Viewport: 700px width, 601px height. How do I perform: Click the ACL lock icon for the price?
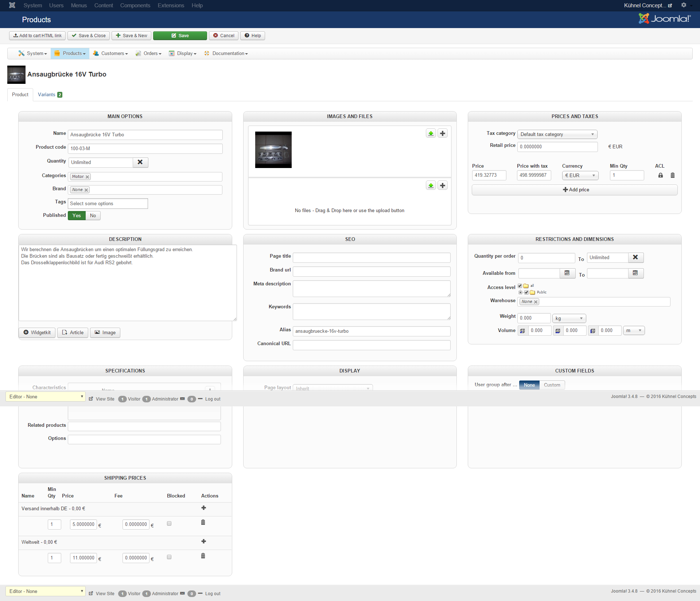point(660,175)
